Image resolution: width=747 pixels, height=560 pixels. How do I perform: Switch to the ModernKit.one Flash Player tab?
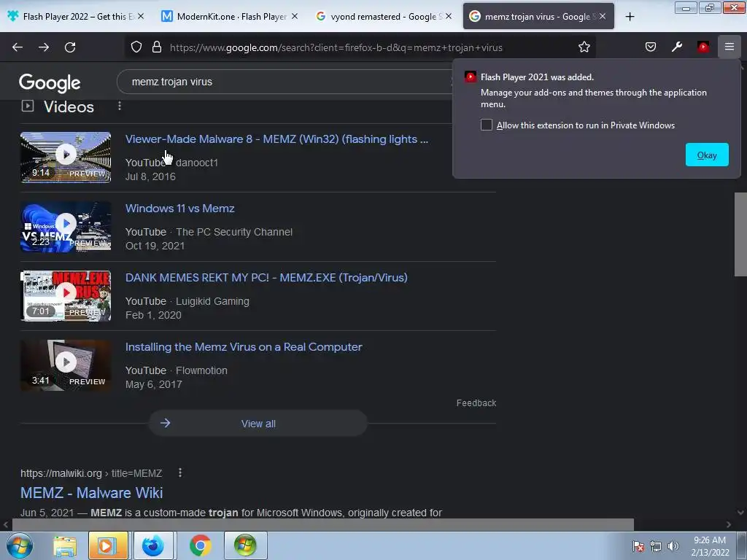coord(230,17)
